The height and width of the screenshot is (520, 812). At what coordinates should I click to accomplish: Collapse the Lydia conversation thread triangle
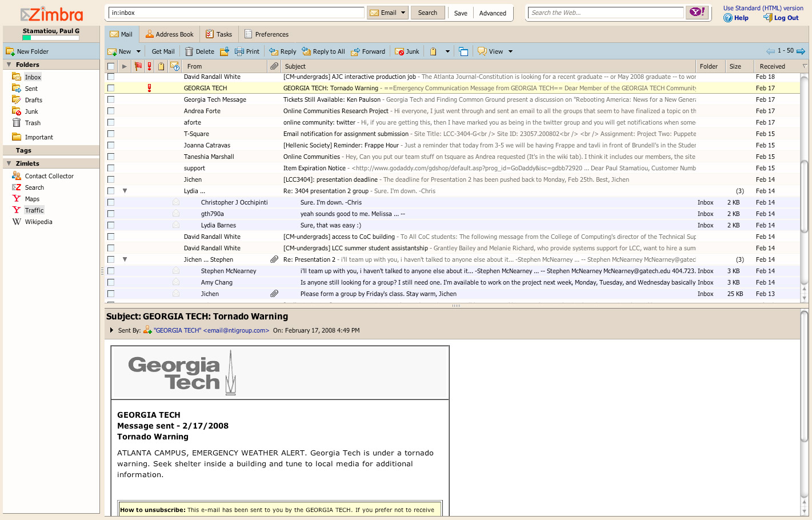click(x=125, y=191)
